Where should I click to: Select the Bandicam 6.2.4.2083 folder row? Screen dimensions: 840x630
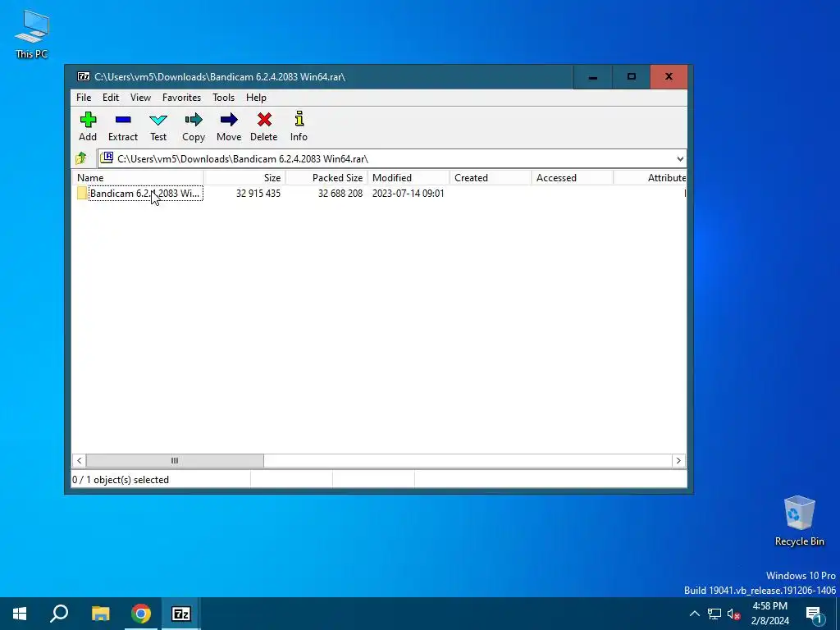[x=379, y=194]
